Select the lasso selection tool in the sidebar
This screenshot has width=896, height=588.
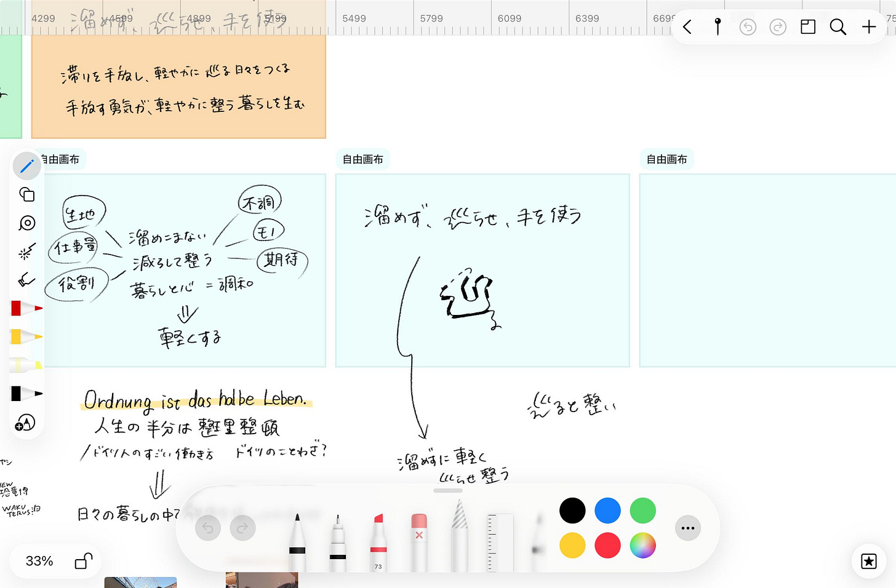[x=26, y=223]
